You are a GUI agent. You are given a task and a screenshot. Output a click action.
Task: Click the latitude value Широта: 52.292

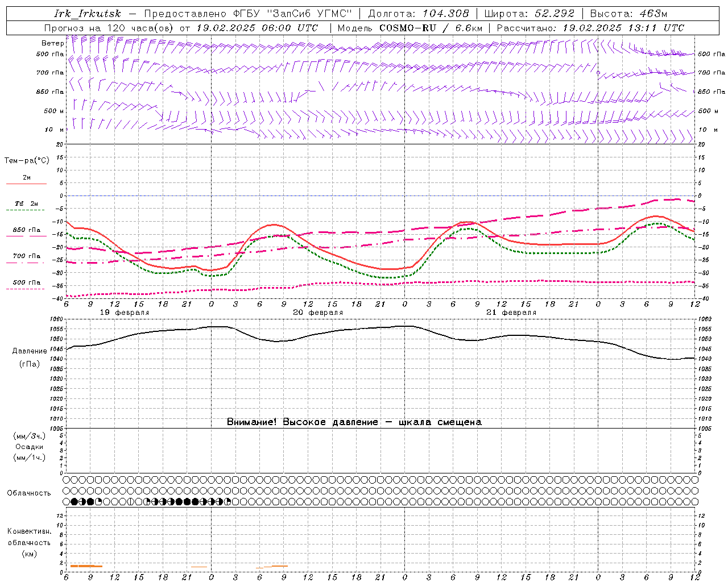[530, 14]
